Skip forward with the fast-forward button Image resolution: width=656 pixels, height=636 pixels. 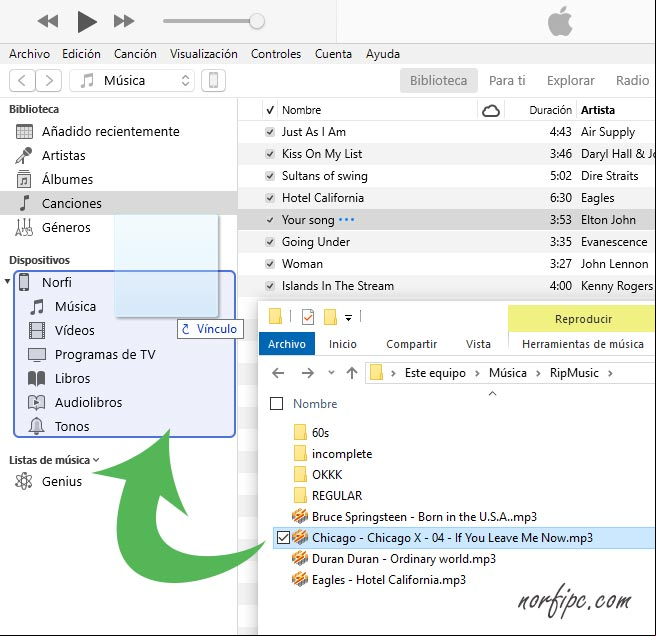(x=124, y=21)
